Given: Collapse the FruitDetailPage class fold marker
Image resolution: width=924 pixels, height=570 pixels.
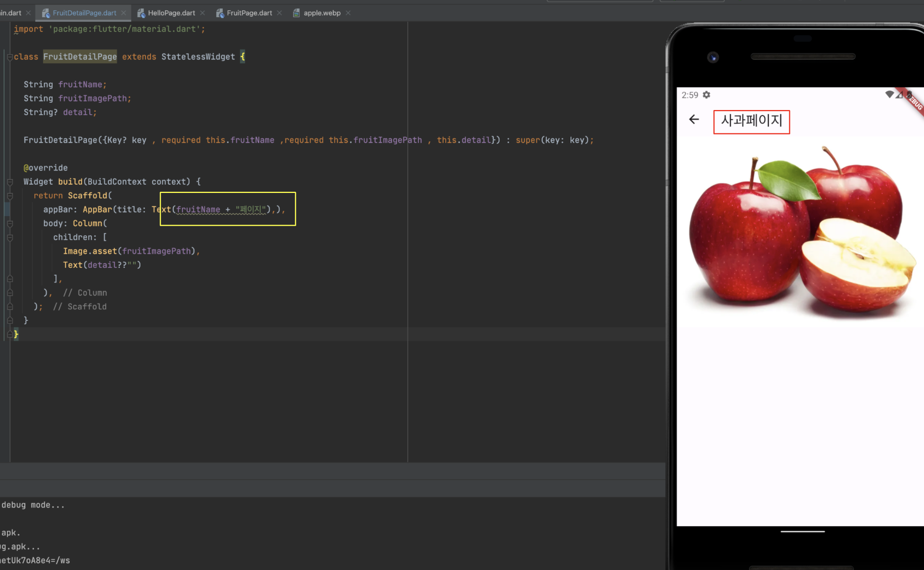Looking at the screenshot, I should tap(10, 57).
